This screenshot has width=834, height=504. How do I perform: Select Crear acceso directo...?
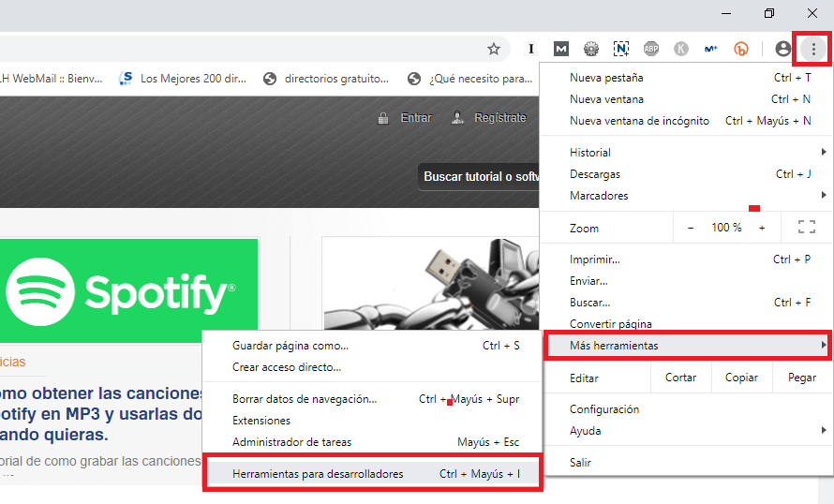point(373,367)
